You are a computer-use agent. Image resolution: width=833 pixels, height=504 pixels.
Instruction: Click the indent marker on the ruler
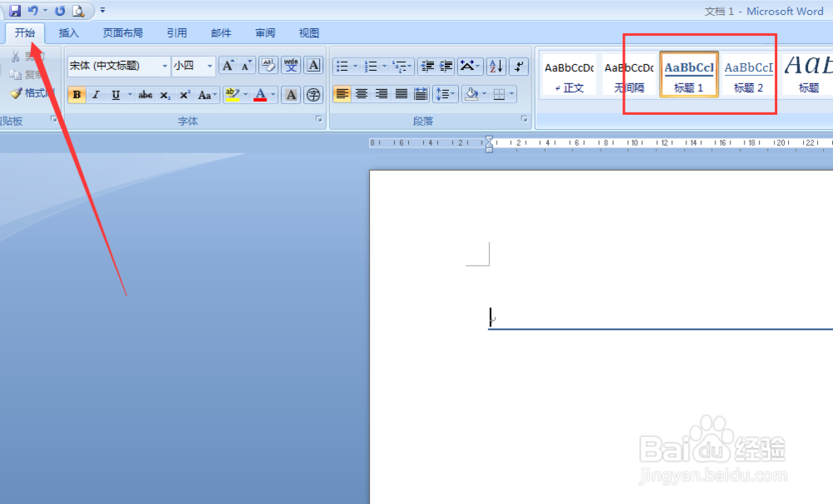pos(489,144)
